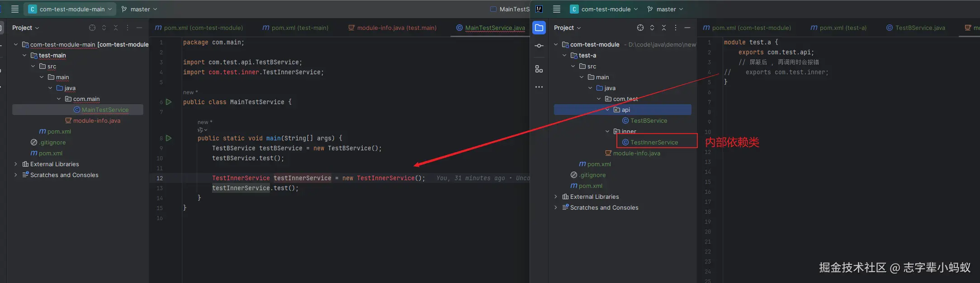980x283 pixels.
Task: Select root com-test-module-main node in left tree
Action: click(x=85, y=44)
